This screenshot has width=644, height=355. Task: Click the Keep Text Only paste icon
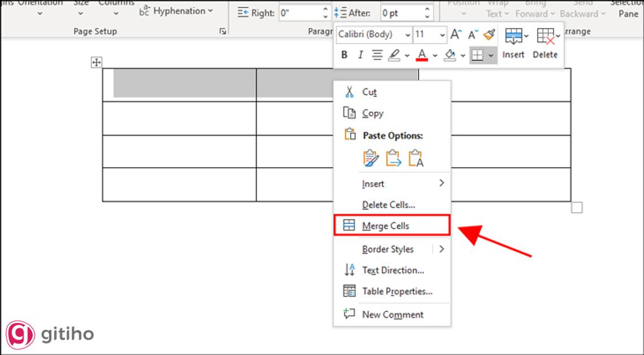click(416, 158)
